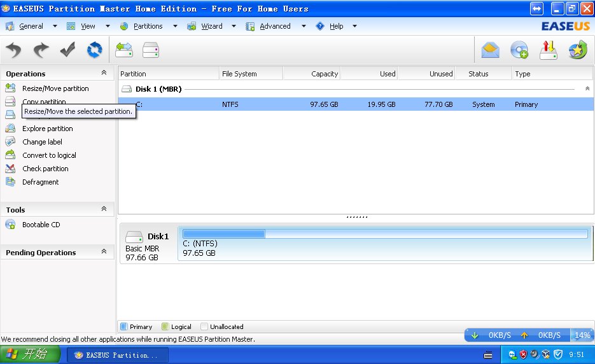This screenshot has height=364, width=595.
Task: Sort by the File System column header
Action: [251, 74]
